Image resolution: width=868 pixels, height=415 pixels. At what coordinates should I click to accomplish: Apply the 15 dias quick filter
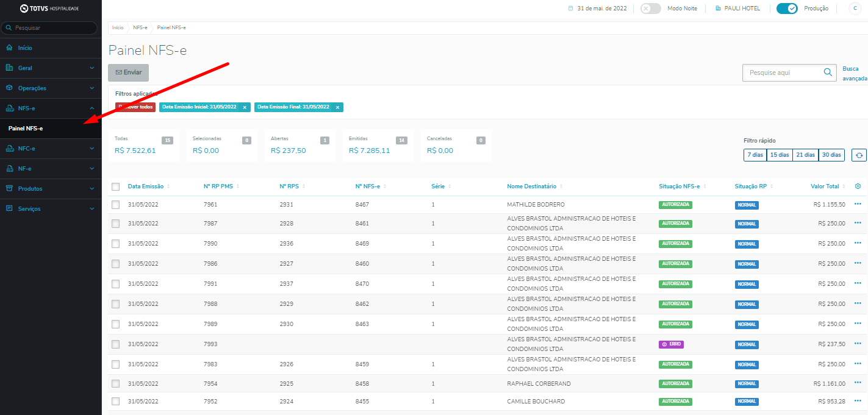click(x=780, y=155)
